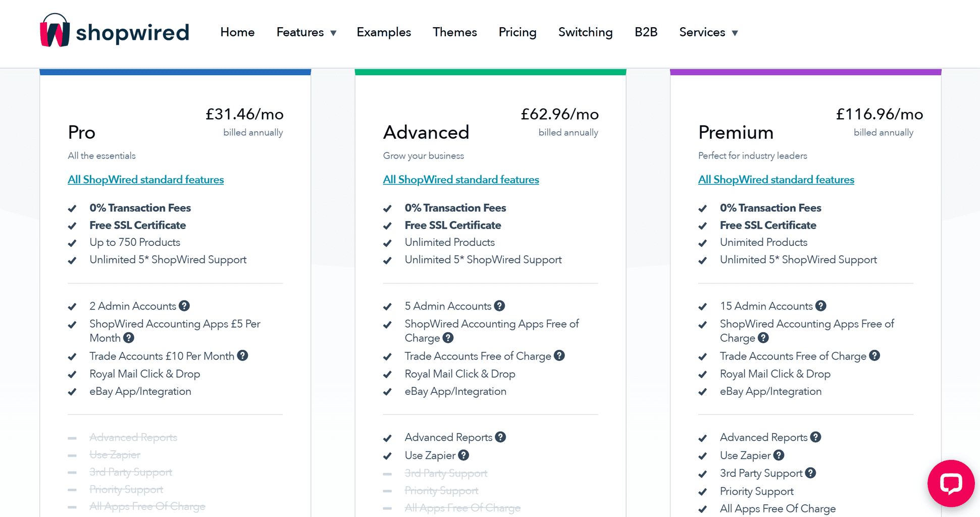Click 'Grow your business' tagline
Image resolution: width=980 pixels, height=517 pixels.
423,156
